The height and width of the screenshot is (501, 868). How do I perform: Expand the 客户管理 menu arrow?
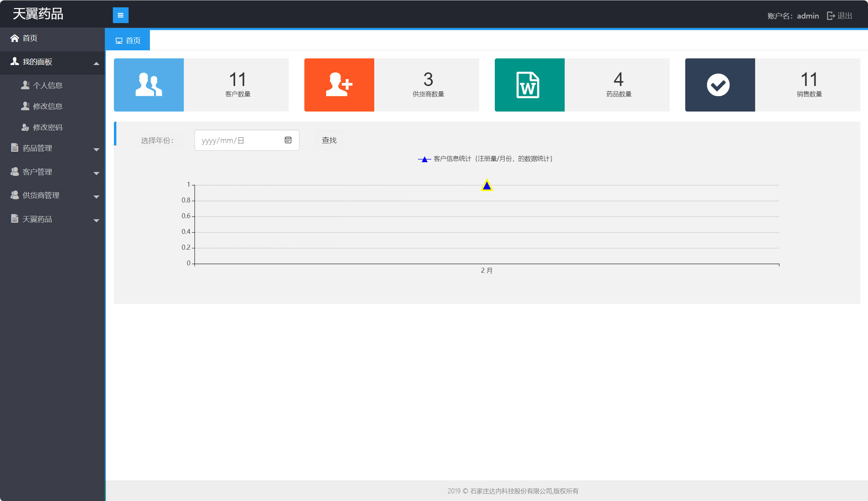tap(96, 173)
